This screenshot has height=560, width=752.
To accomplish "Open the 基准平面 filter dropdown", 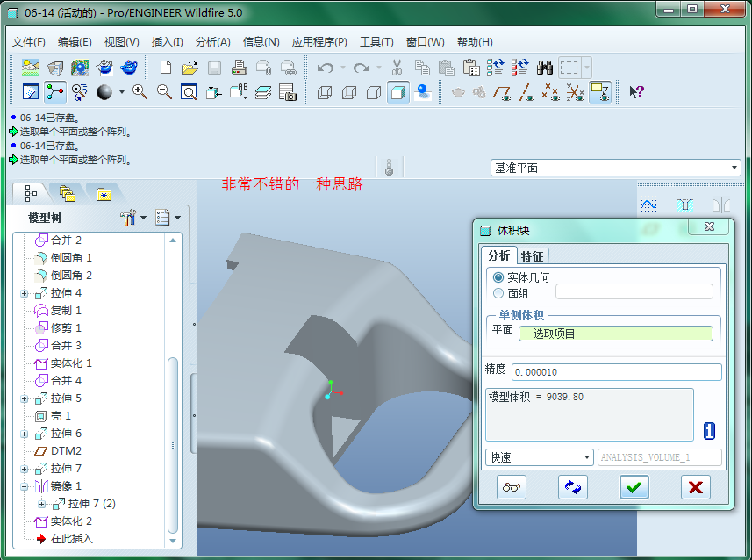I will tap(615, 168).
